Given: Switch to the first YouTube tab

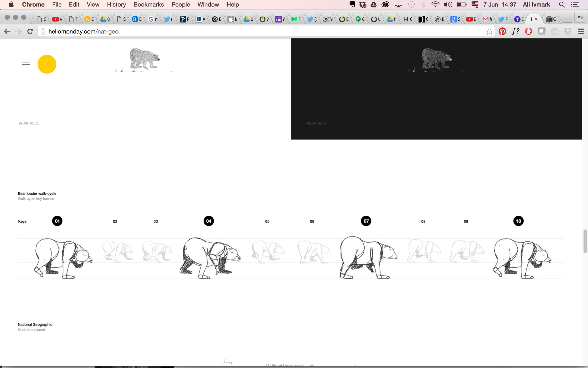Looking at the screenshot, I should [57, 19].
